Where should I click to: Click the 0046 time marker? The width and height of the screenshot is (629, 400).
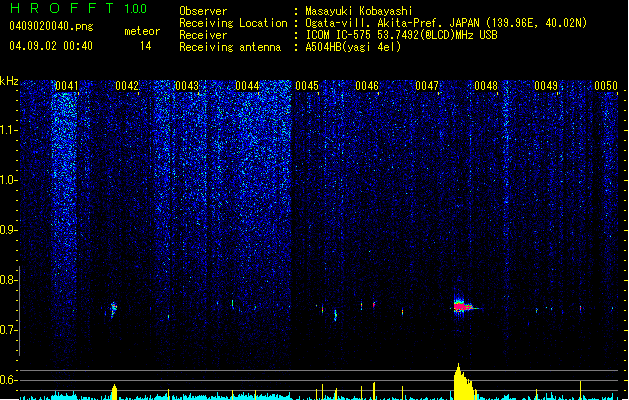click(367, 86)
